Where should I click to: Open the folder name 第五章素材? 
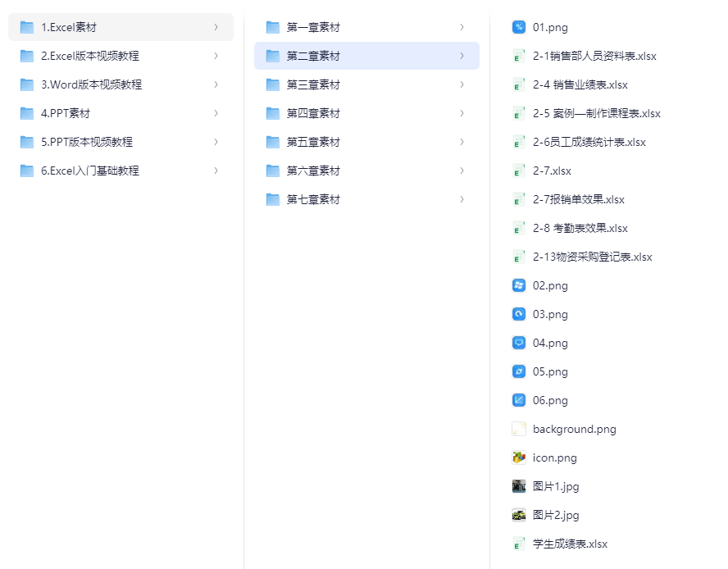click(313, 142)
